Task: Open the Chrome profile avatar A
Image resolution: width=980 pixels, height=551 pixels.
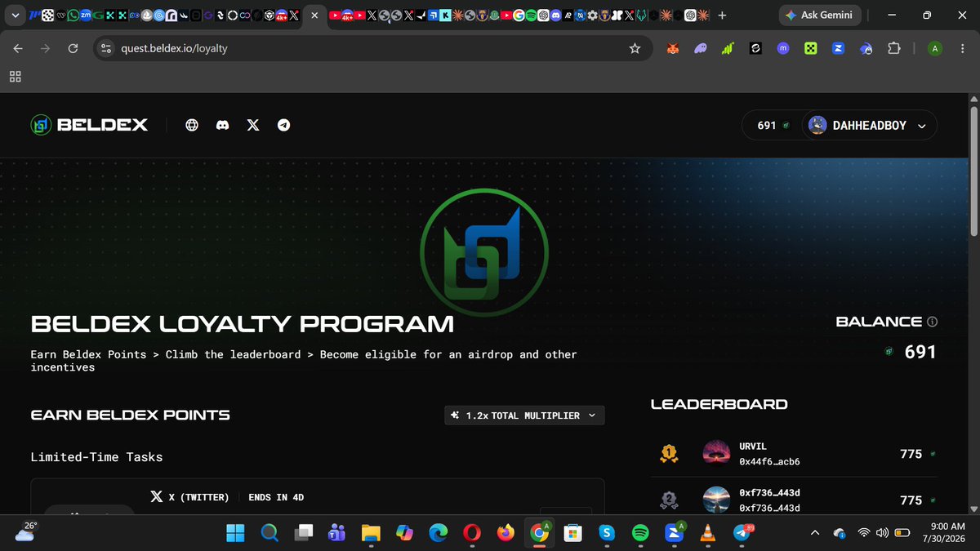Action: click(x=935, y=49)
